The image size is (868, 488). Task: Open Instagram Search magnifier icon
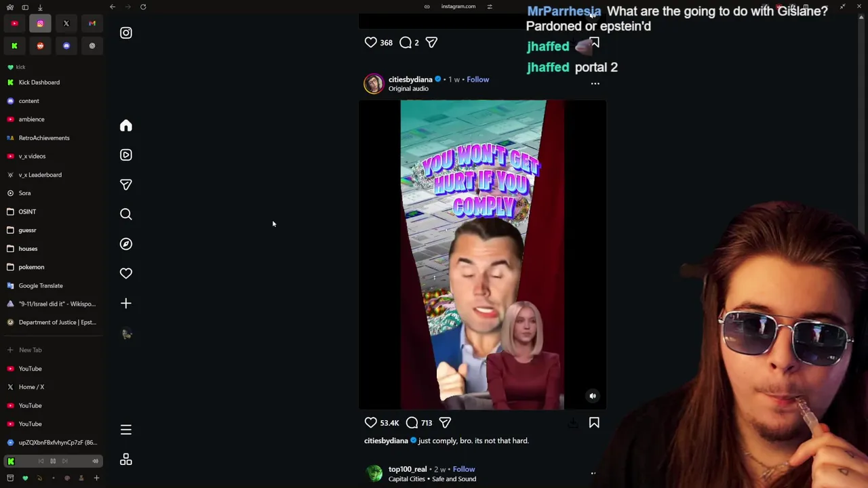pos(126,214)
